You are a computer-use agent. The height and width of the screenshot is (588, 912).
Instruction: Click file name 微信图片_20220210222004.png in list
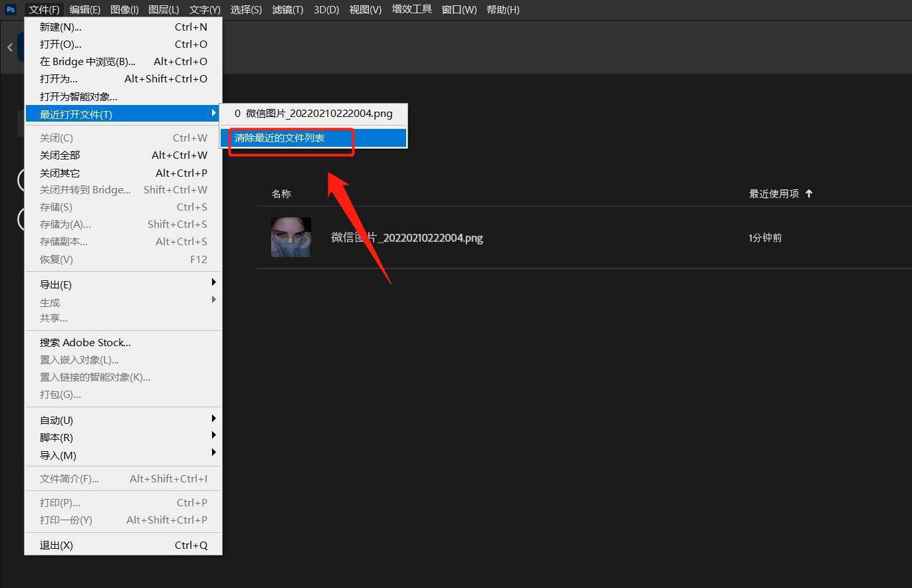(x=407, y=238)
